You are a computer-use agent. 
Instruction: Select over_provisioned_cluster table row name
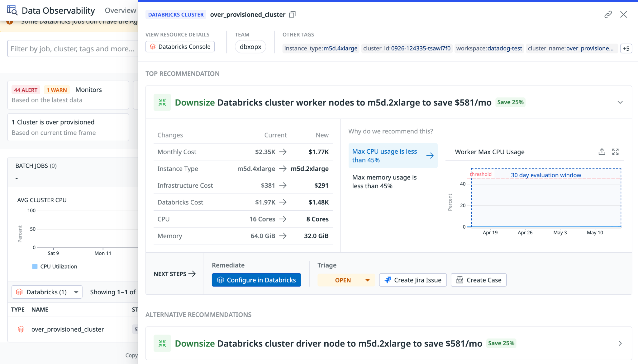coord(68,329)
